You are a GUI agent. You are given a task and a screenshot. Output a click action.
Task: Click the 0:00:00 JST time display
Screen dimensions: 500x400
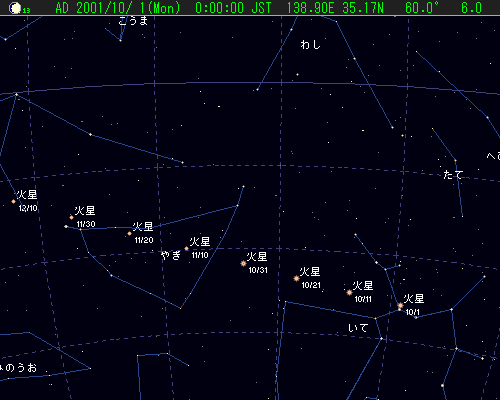233,8
